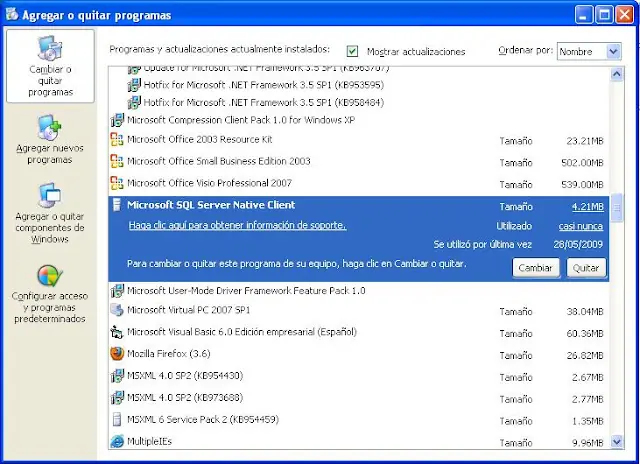Click the MSXML 6 Service Pack 2 icon
Viewport: 640px width, 464px height.
[117, 419]
